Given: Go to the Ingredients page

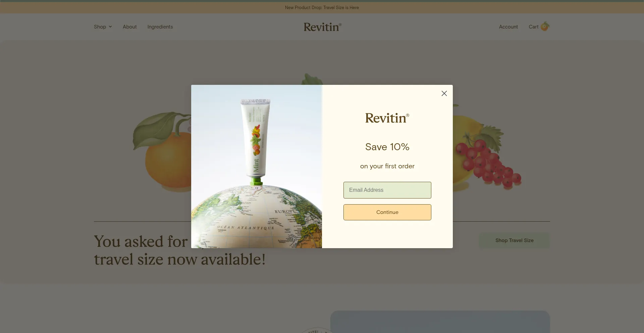Looking at the screenshot, I should [x=160, y=27].
